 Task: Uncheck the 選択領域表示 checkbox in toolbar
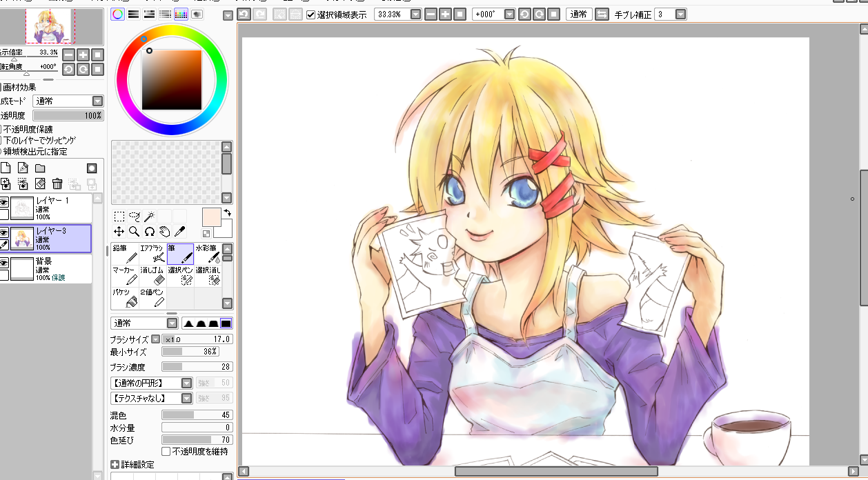tap(310, 14)
